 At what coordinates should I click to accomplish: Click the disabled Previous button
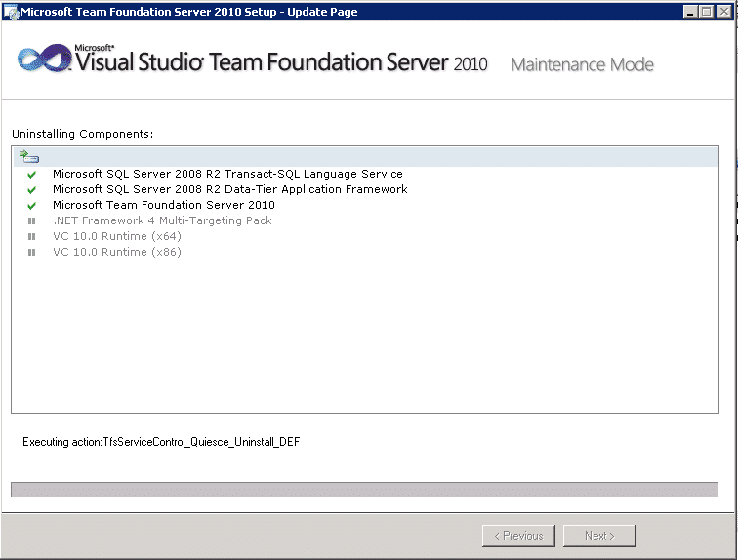pyautogui.click(x=518, y=536)
